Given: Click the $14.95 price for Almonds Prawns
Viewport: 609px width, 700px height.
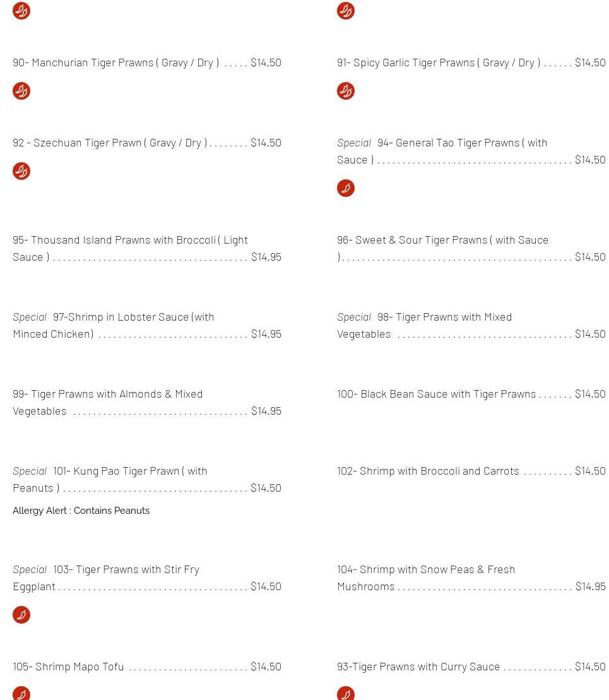Looking at the screenshot, I should click(266, 411).
